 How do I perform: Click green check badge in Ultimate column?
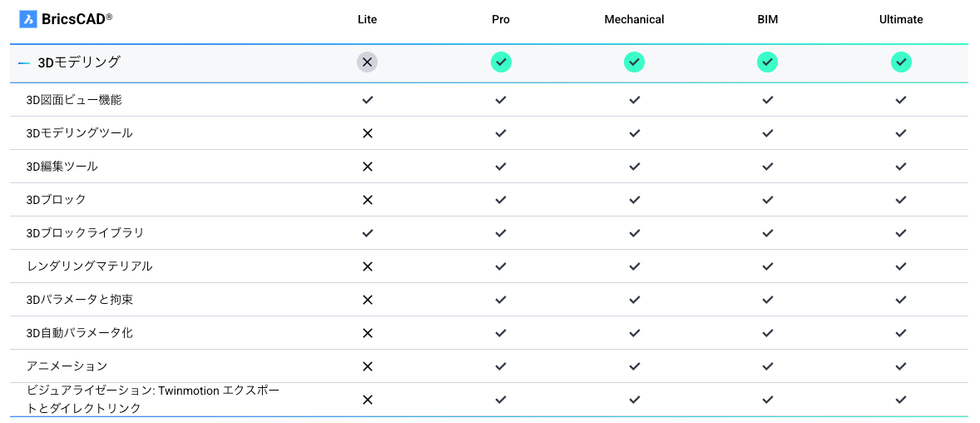point(901,62)
